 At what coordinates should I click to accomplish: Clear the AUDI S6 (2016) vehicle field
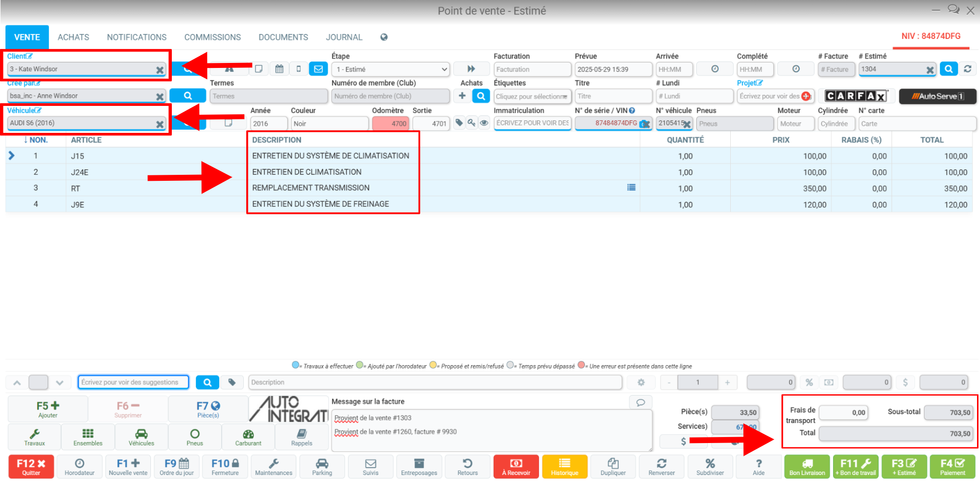pos(160,124)
